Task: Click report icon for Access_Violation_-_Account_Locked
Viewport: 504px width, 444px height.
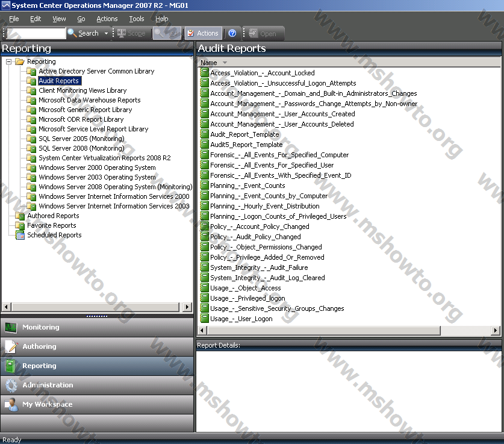Action: 204,73
